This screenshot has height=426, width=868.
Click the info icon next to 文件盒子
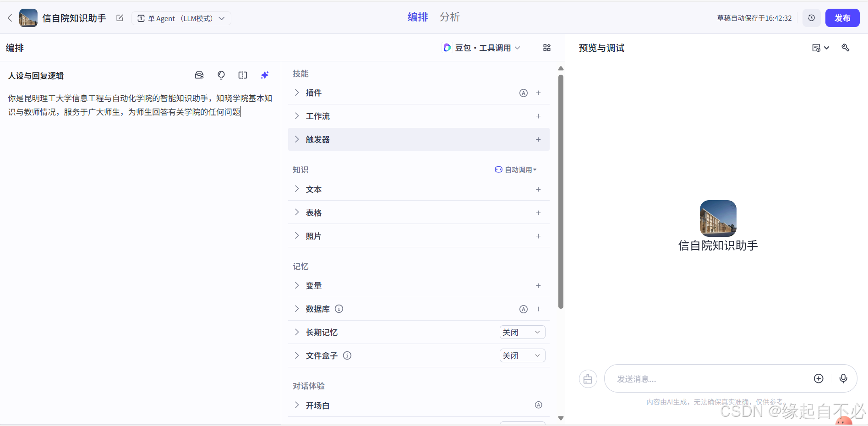(347, 355)
